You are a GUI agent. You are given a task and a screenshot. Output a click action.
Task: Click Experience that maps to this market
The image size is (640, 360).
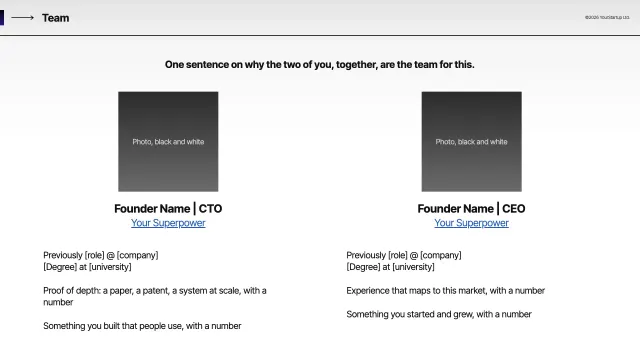(x=446, y=291)
